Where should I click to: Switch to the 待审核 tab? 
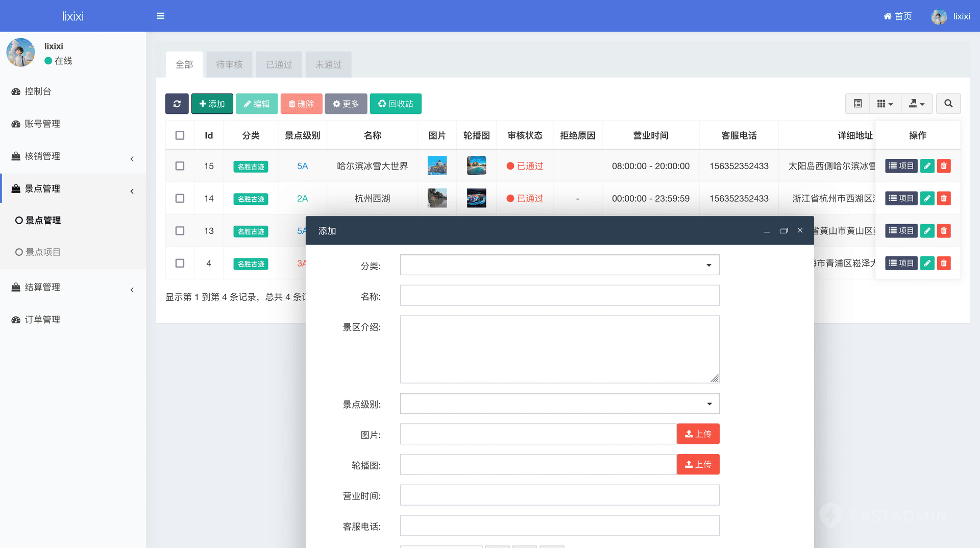click(229, 64)
